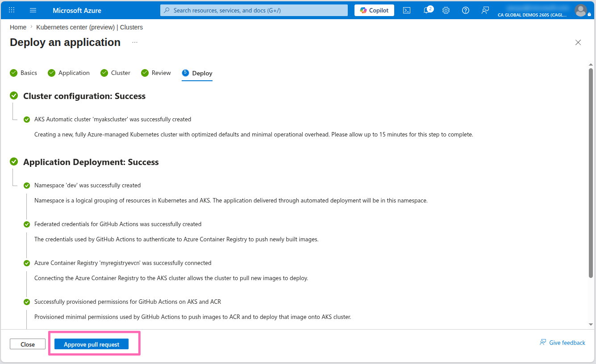
Task: Close the Deploy an application pane
Action: pos(578,42)
